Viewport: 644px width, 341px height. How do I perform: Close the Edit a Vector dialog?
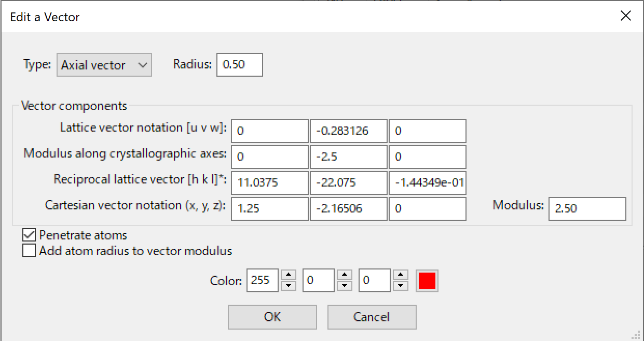tap(626, 16)
